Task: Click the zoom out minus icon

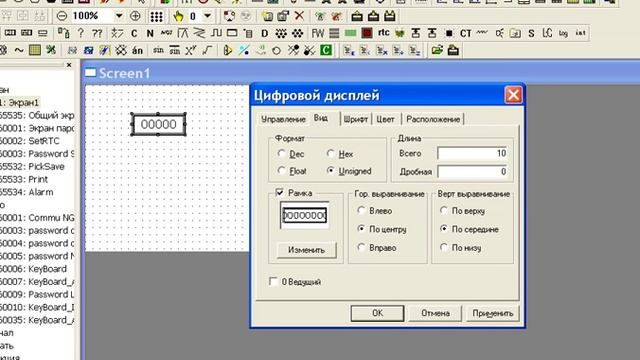Action: coord(62,16)
